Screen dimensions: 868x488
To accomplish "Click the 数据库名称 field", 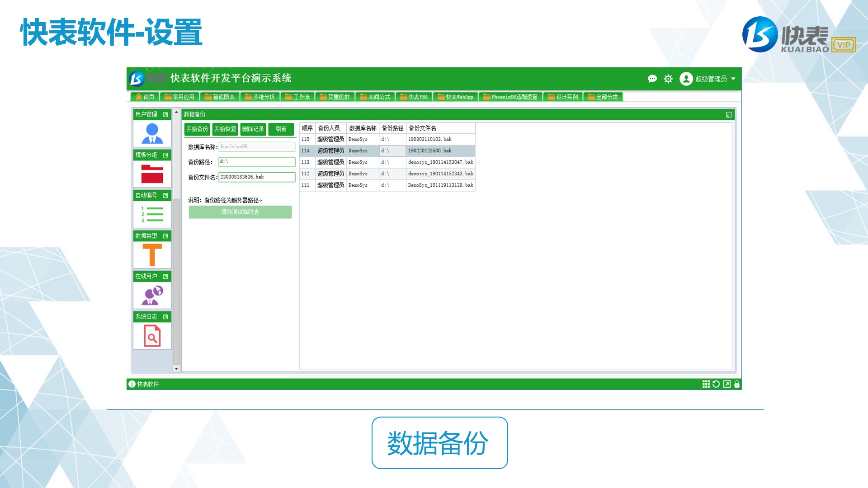I will tap(257, 147).
